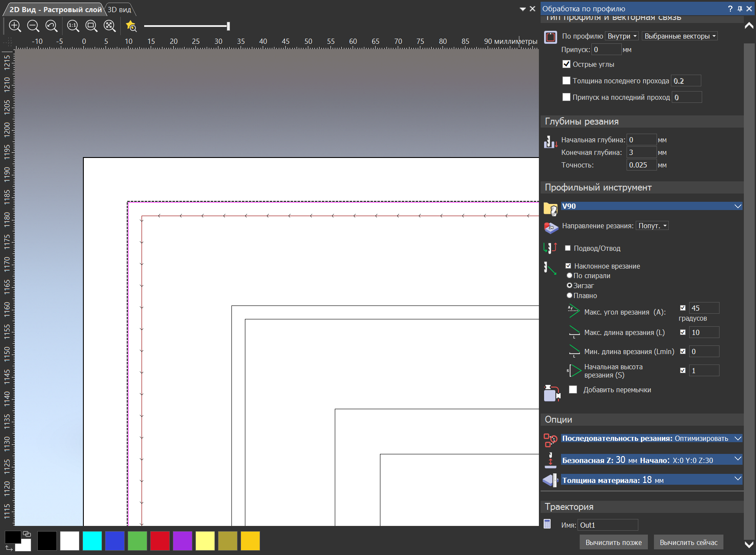Click the star favorite view icon
Viewport: 756px width, 555px height.
[x=131, y=26]
